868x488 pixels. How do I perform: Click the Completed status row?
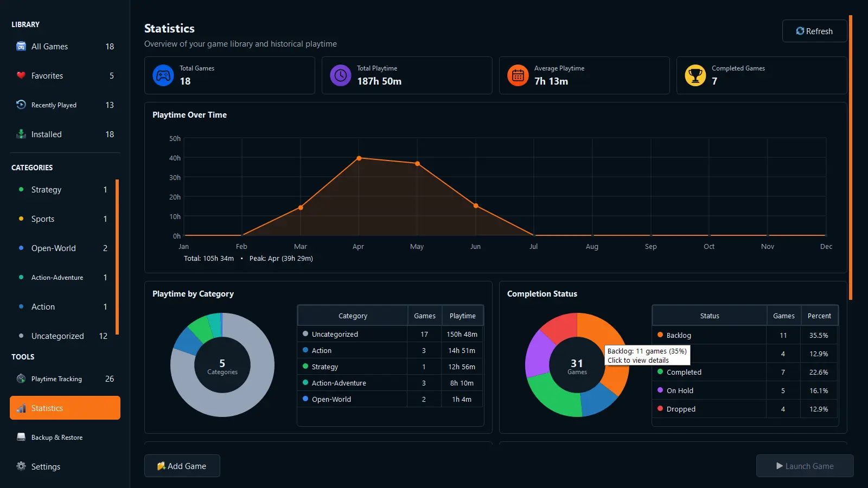point(745,372)
